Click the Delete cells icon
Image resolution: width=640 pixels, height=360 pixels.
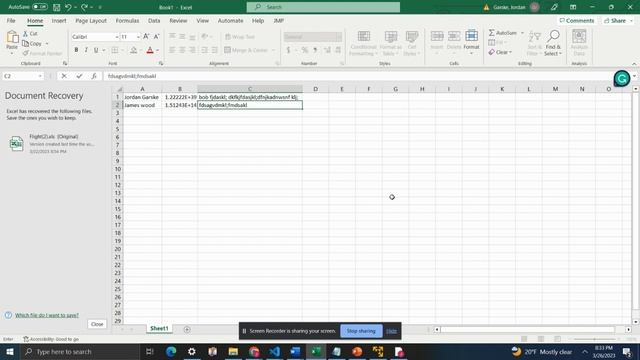click(454, 37)
